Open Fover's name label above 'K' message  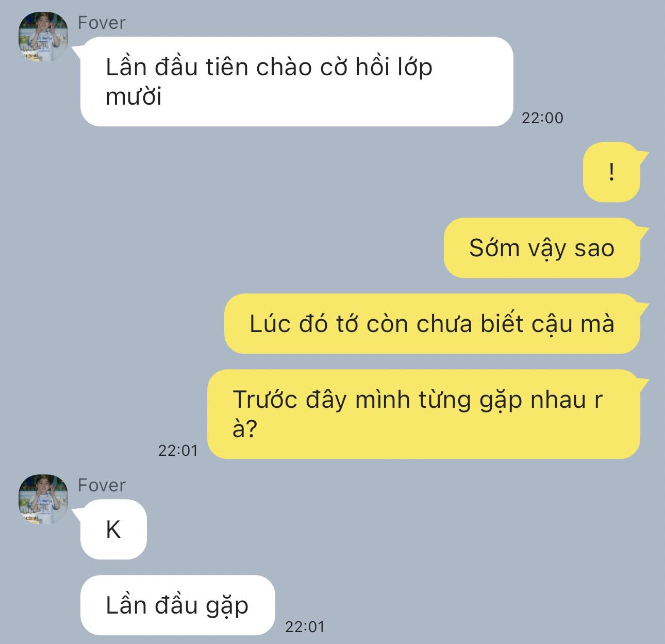(x=102, y=485)
